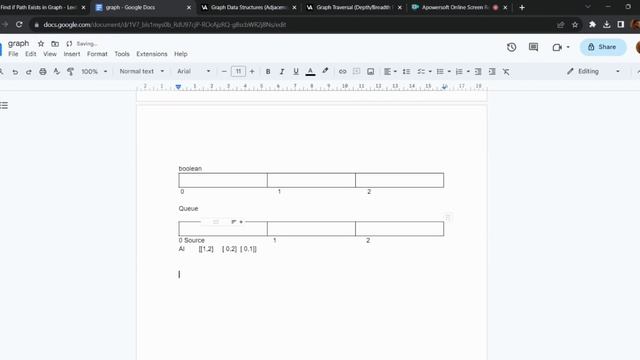Clear formatting from selected text
The height and width of the screenshot is (360, 640).
pos(506,71)
